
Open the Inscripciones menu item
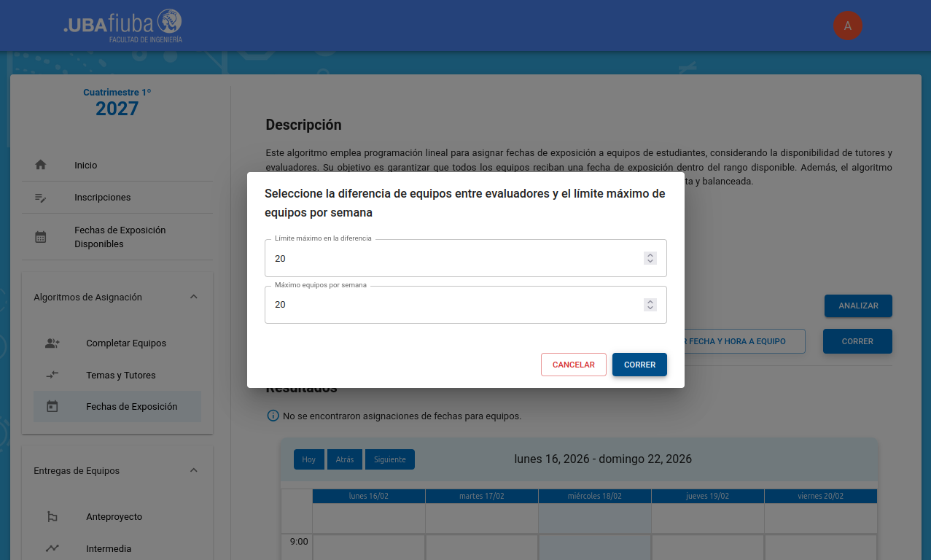102,198
